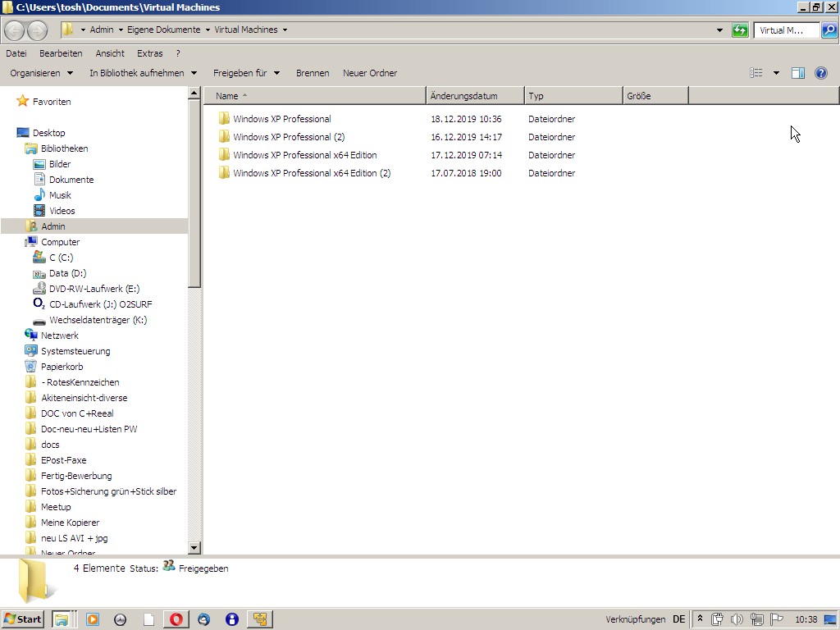Screen dimensions: 840x630
Task: Open the C (C:) drive icon
Action: coord(39,257)
